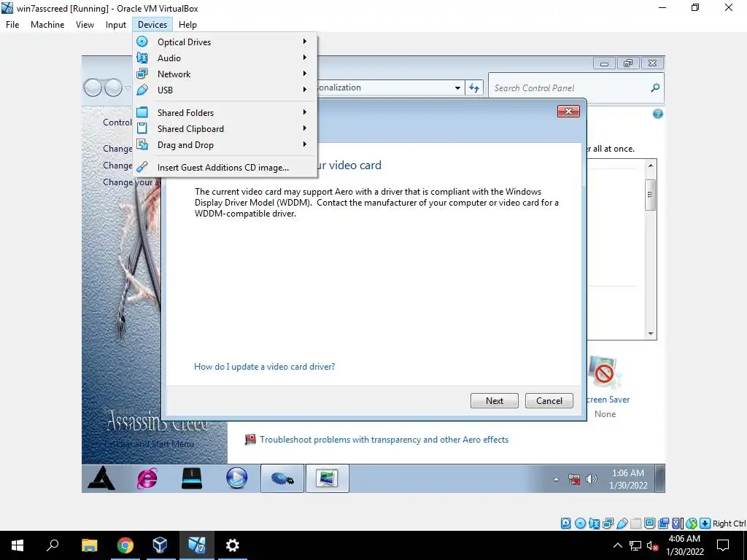The width and height of the screenshot is (747, 560).
Task: Click recording indicator in VirtualBox status bar
Action: click(663, 524)
